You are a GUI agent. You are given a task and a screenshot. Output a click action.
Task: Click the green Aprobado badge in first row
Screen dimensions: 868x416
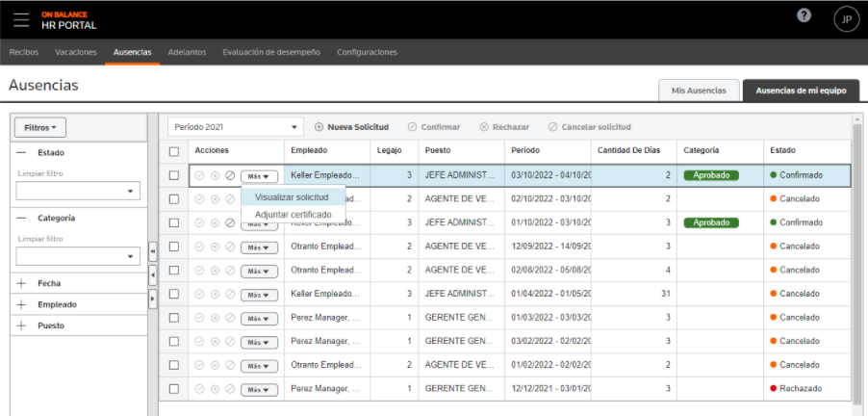point(711,175)
